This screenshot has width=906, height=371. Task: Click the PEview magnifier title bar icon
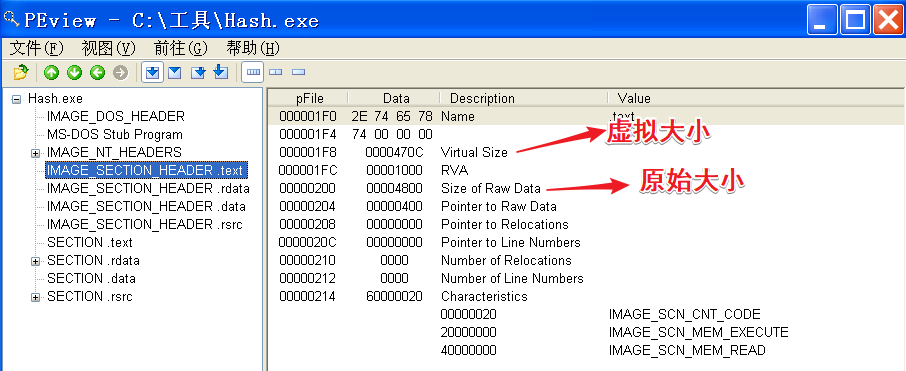[x=11, y=20]
